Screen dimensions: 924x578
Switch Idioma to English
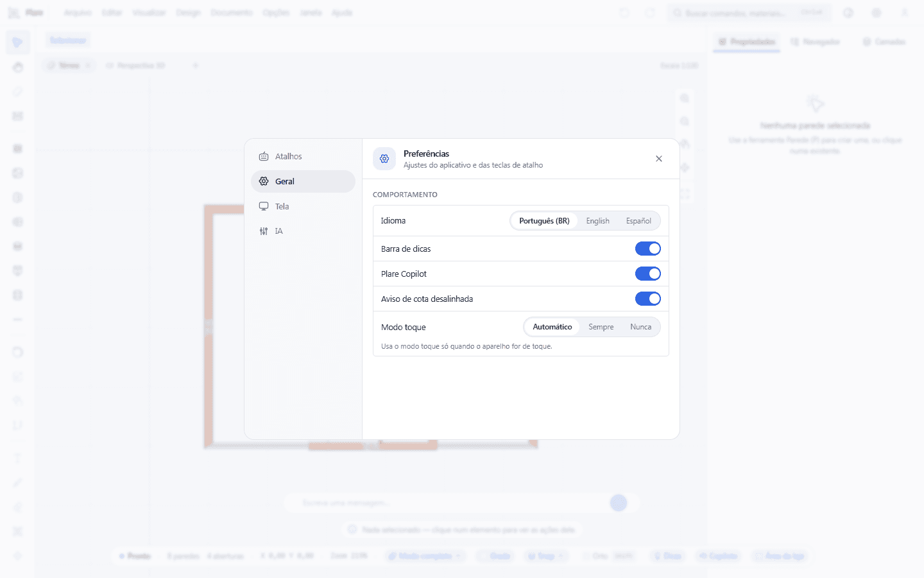point(597,221)
